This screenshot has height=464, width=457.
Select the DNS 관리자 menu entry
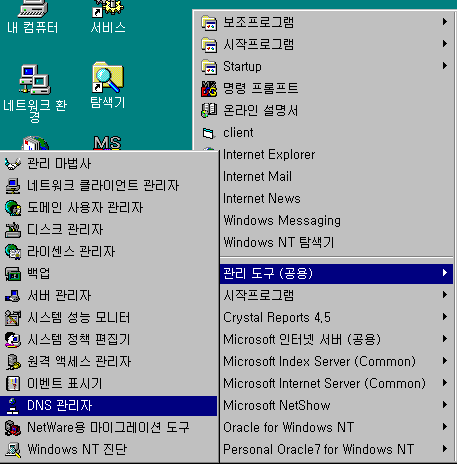109,406
